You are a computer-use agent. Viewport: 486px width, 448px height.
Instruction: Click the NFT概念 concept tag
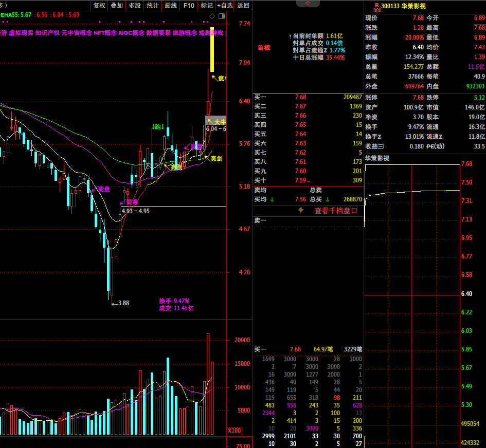coord(105,33)
